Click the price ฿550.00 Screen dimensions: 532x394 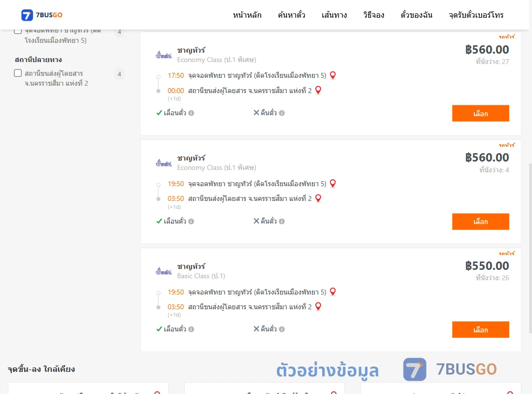pos(487,266)
